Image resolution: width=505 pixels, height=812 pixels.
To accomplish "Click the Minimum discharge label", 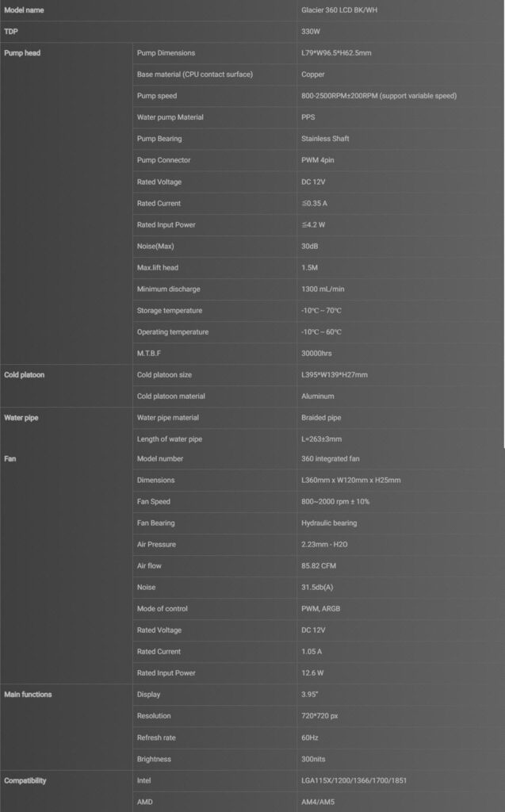I will (168, 289).
